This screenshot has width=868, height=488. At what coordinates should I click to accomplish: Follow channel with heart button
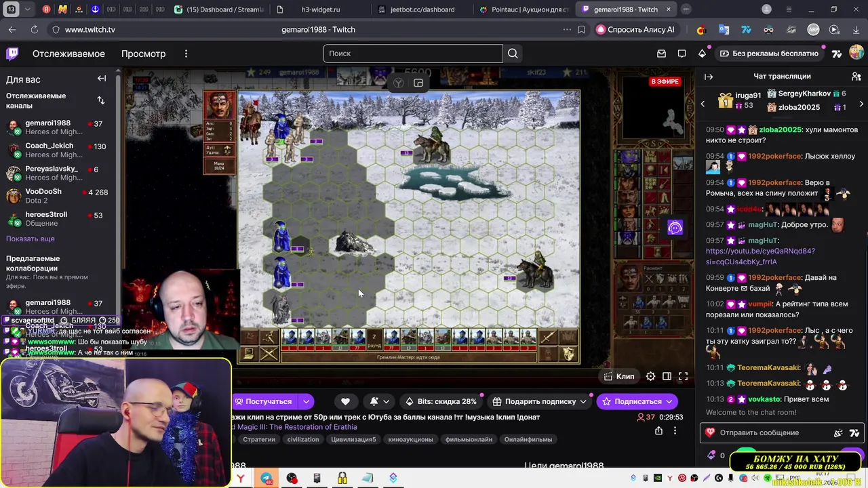[345, 401]
